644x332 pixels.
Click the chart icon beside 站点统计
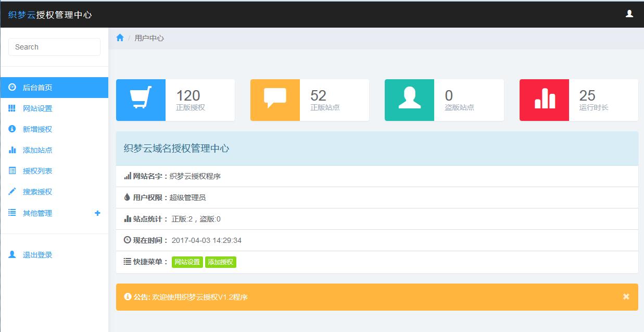click(128, 219)
